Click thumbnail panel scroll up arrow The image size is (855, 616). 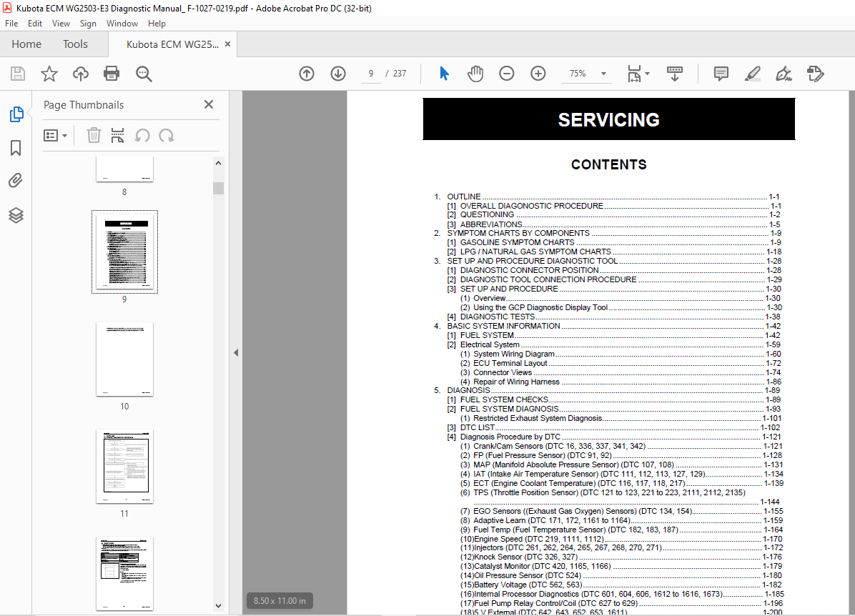(218, 162)
